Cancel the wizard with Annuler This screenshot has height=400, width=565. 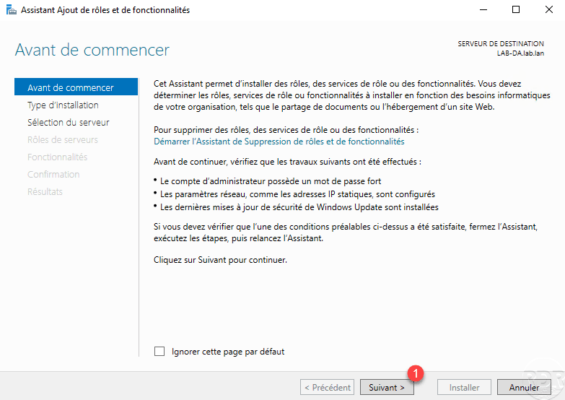click(524, 387)
